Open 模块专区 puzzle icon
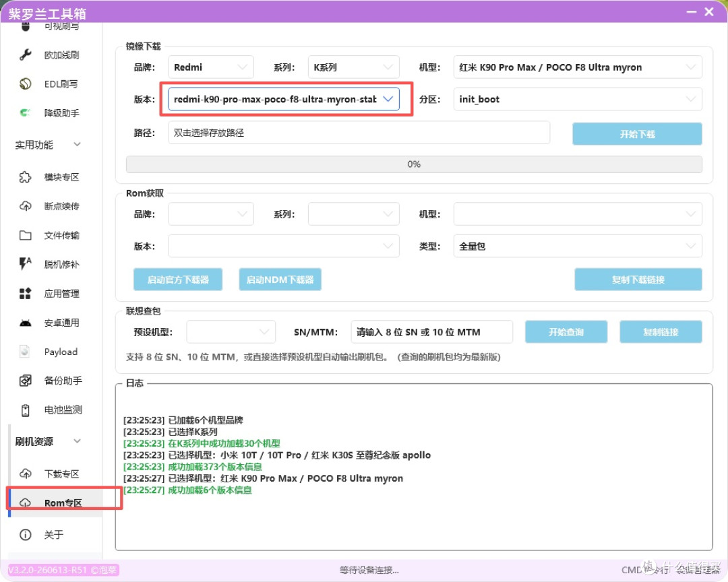The height and width of the screenshot is (582, 728). point(26,177)
